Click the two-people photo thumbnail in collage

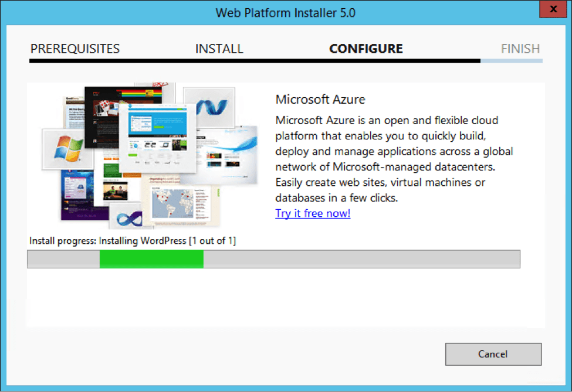pyautogui.click(x=116, y=192)
